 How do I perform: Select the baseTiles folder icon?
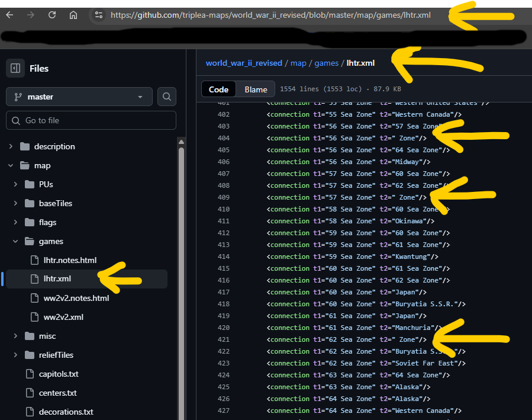tap(30, 203)
